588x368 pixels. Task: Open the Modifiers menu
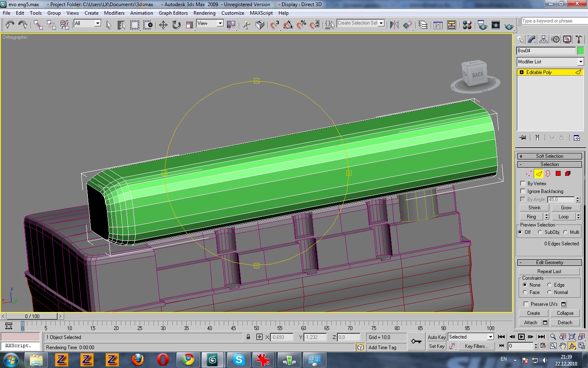(114, 13)
